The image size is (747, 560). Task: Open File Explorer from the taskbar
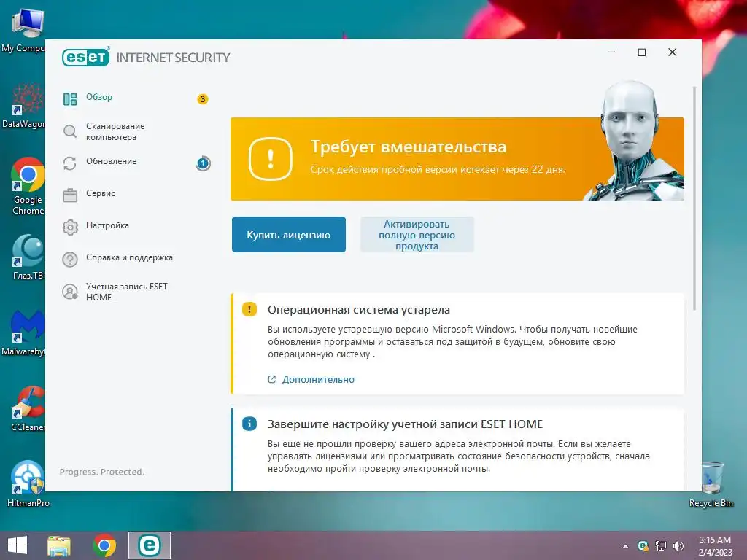(59, 545)
